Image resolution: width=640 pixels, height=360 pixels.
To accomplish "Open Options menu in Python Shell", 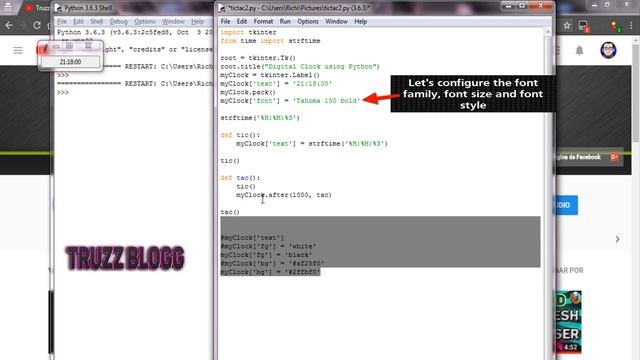I will tap(145, 21).
